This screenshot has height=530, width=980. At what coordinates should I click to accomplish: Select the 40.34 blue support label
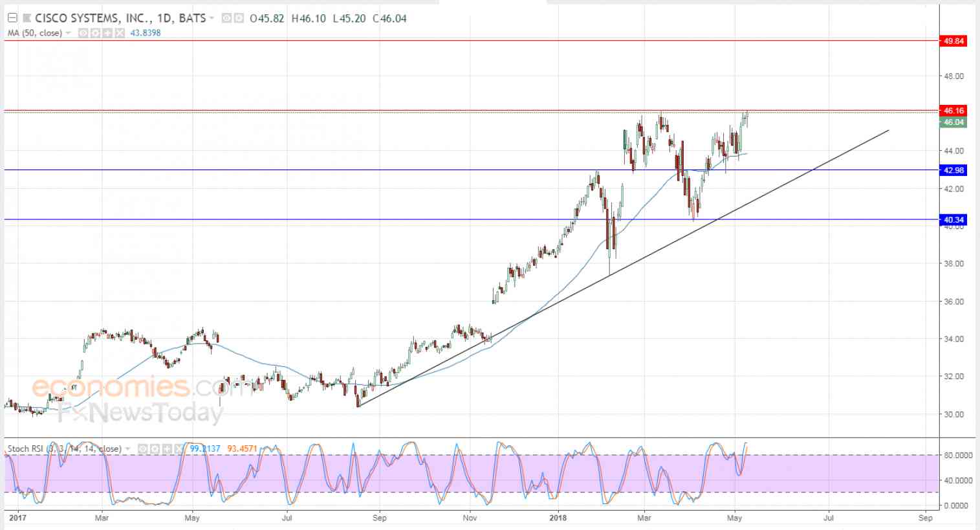point(954,220)
